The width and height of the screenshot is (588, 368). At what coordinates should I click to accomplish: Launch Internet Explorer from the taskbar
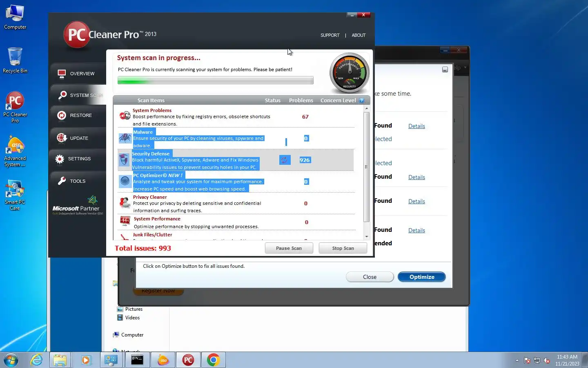[36, 360]
